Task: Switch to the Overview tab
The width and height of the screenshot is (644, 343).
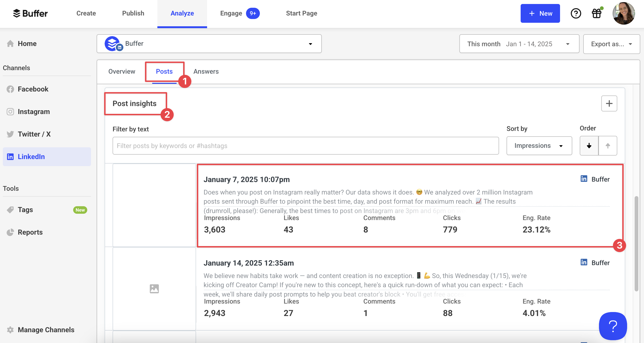Action: tap(122, 71)
